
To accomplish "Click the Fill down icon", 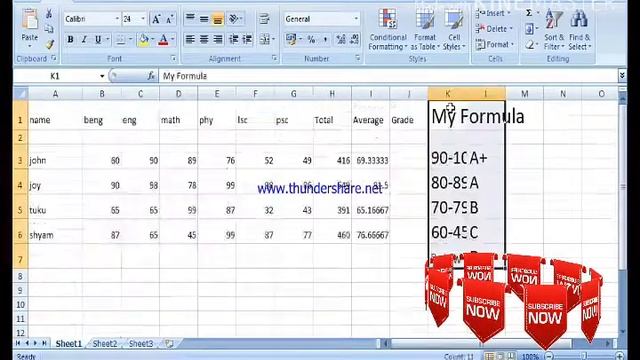I will point(529,29).
